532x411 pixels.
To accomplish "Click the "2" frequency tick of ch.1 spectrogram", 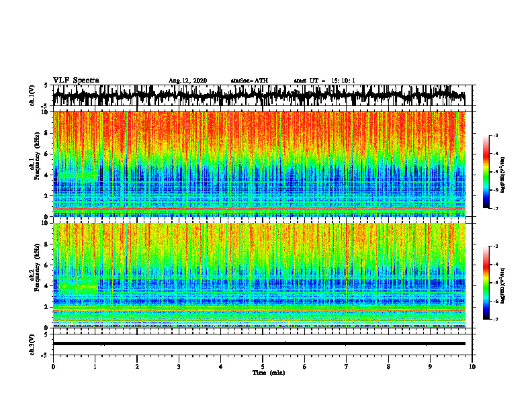I will pyautogui.click(x=47, y=196).
